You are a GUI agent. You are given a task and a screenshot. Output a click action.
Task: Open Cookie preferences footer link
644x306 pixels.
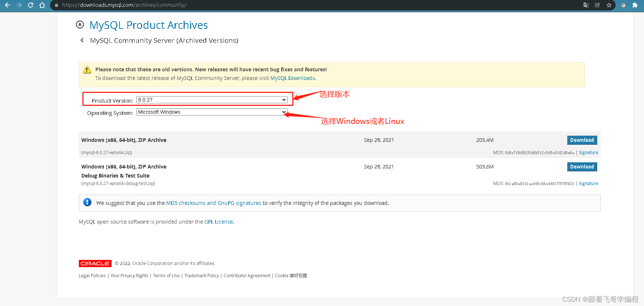[x=291, y=276]
